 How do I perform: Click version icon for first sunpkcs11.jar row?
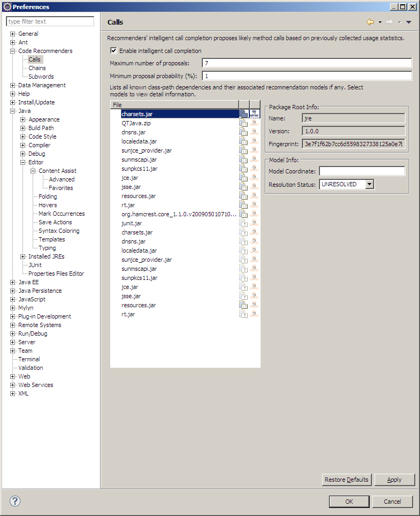point(243,169)
